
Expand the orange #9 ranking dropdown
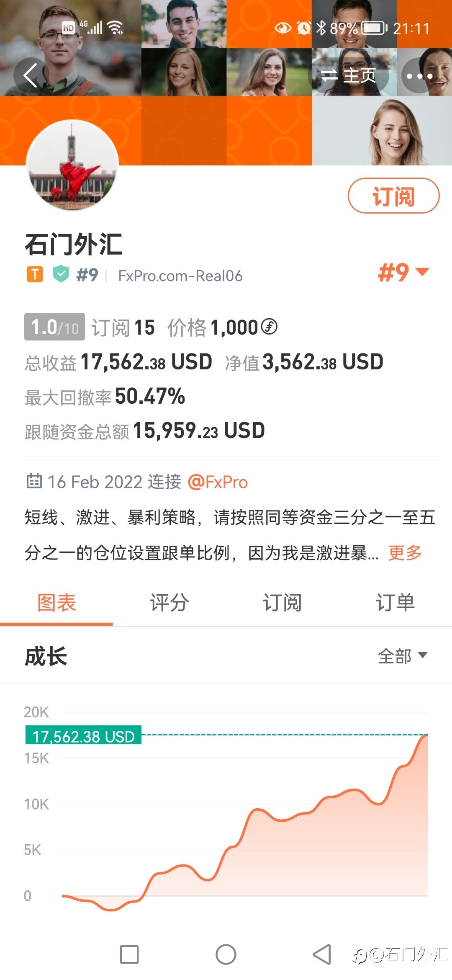(x=403, y=273)
